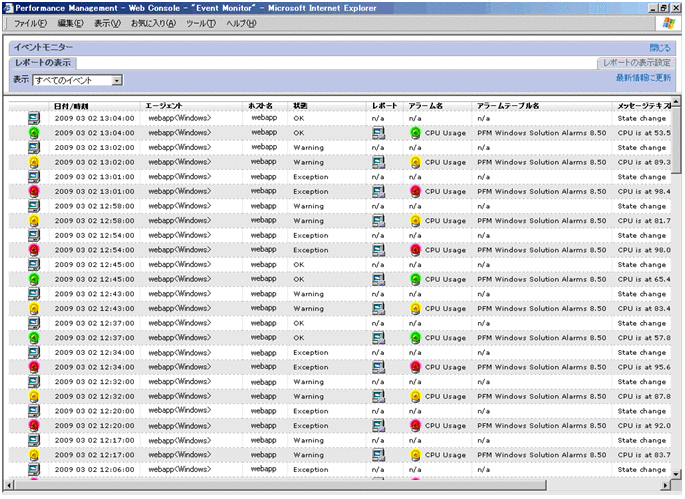Click the green status icon in the 13:04:00 row

pyautogui.click(x=34, y=132)
